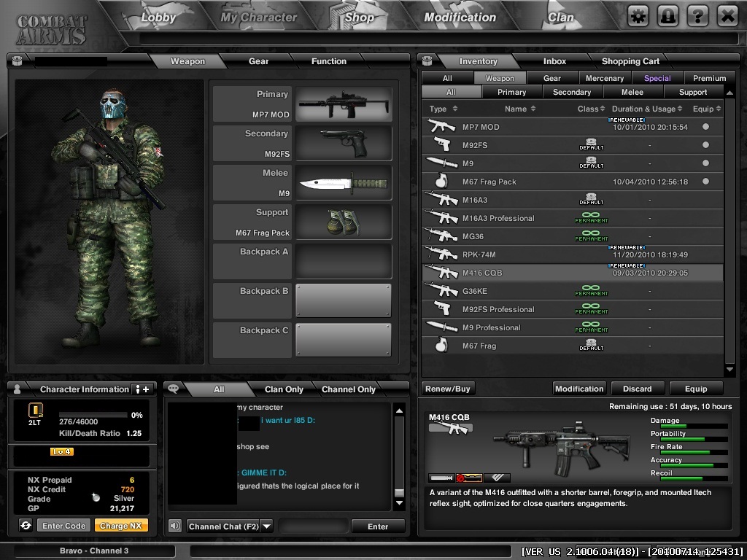The width and height of the screenshot is (747, 560).
Task: Click the M92FS Professional pistol icon
Action: pos(443,308)
